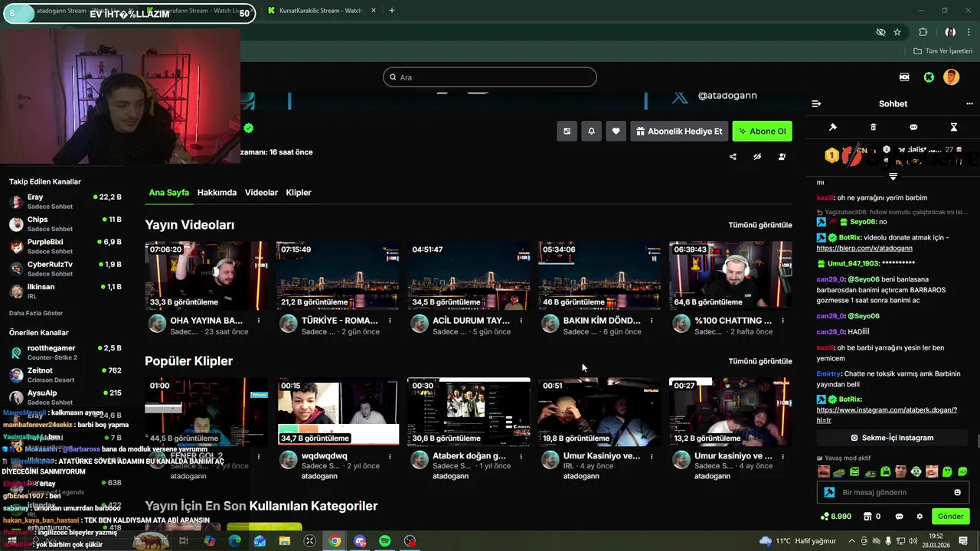Open the PurpleBixi followed channel
980x551 pixels.
click(65, 246)
